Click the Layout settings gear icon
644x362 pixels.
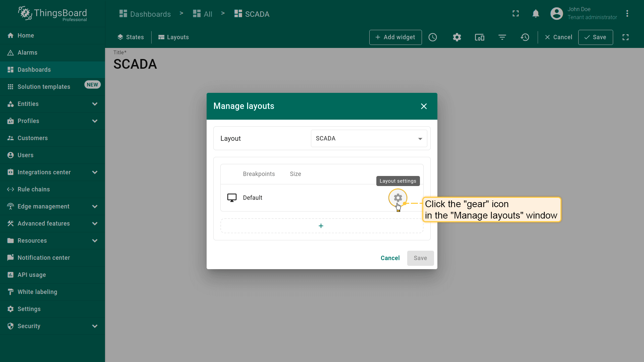click(x=398, y=198)
